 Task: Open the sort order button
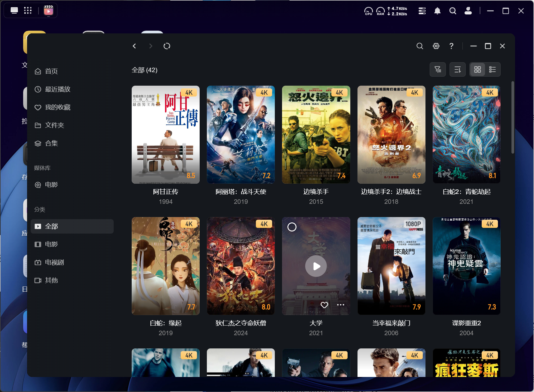coord(458,70)
